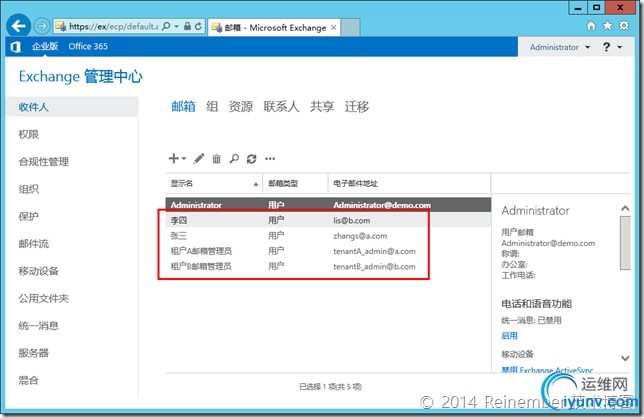The height and width of the screenshot is (418, 644).
Task: Click the add new mailbox plus icon
Action: point(174,158)
